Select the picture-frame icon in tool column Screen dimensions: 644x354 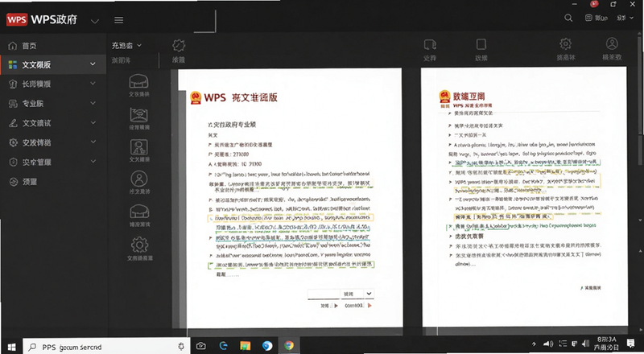point(138,114)
